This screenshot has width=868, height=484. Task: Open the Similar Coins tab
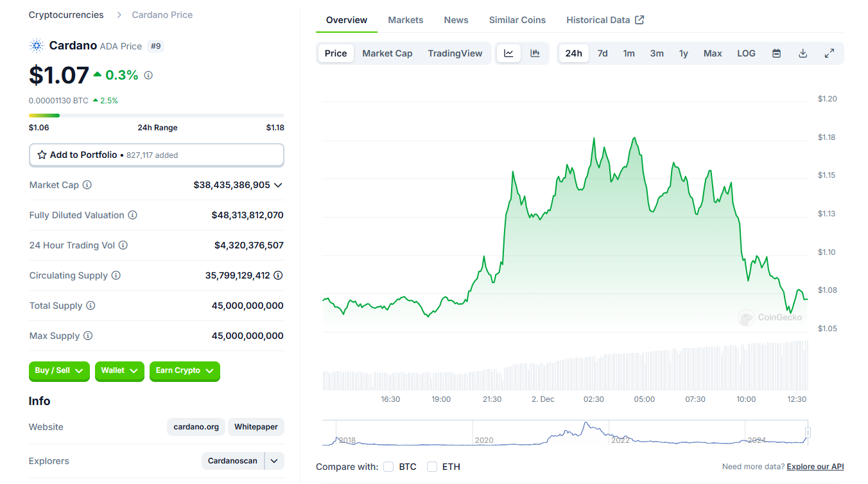pyautogui.click(x=517, y=20)
